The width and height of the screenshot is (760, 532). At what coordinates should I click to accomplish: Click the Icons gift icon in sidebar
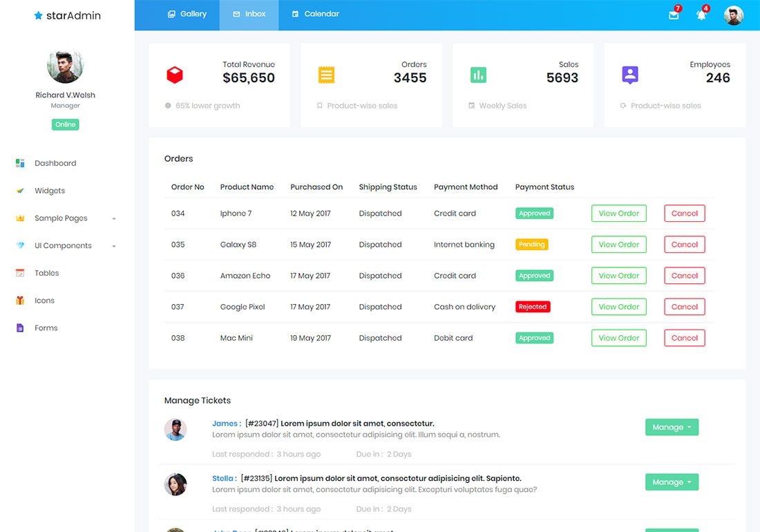click(x=20, y=301)
